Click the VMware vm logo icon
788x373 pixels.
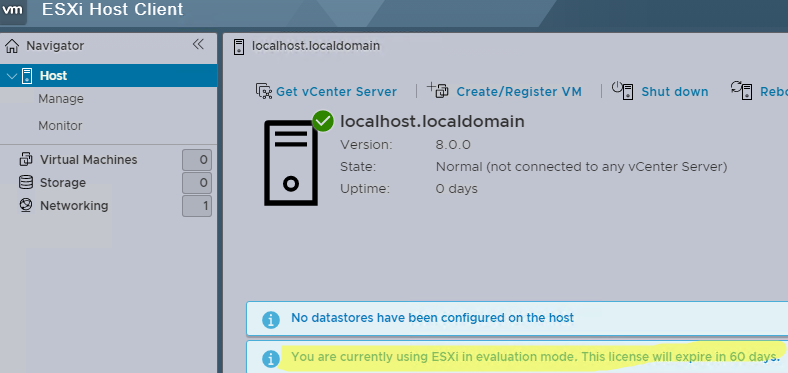point(13,10)
